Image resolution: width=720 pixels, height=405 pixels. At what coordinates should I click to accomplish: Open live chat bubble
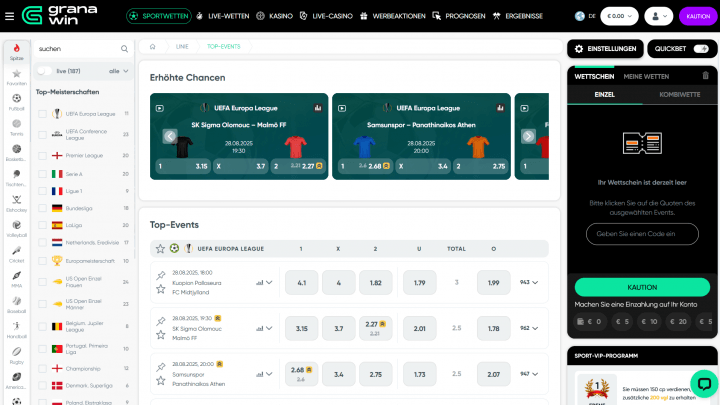pyautogui.click(x=704, y=383)
